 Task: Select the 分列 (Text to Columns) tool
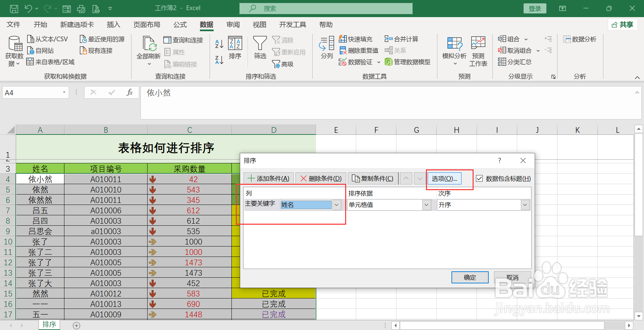click(x=326, y=49)
